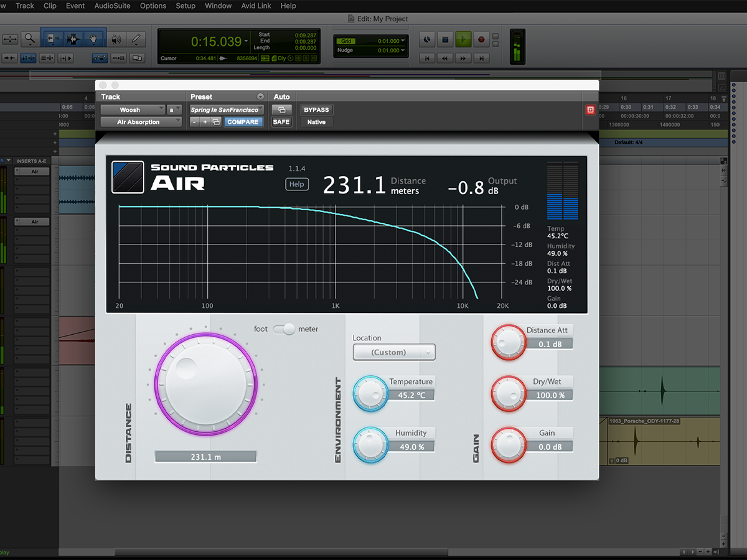Select the Zoomer magnifier tool

pyautogui.click(x=29, y=39)
